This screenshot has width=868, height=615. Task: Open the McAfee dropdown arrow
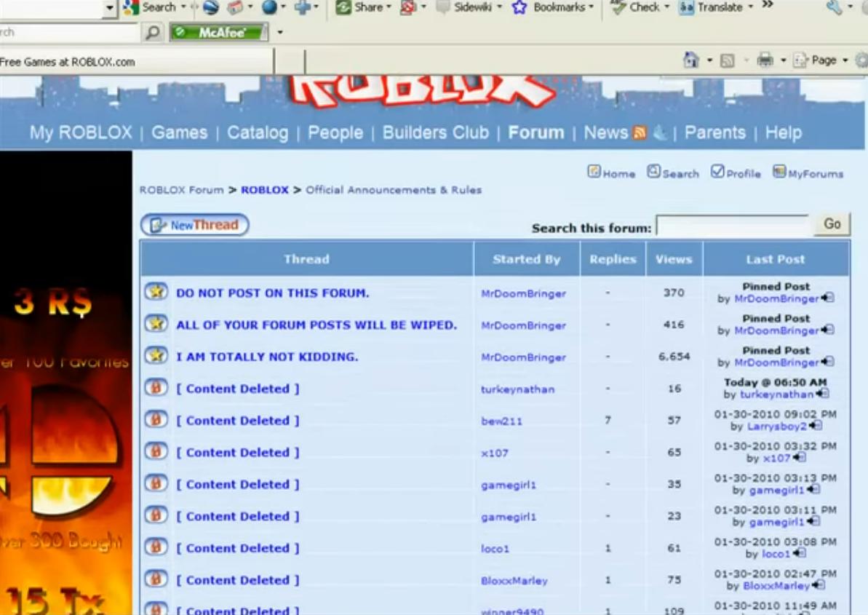(280, 33)
